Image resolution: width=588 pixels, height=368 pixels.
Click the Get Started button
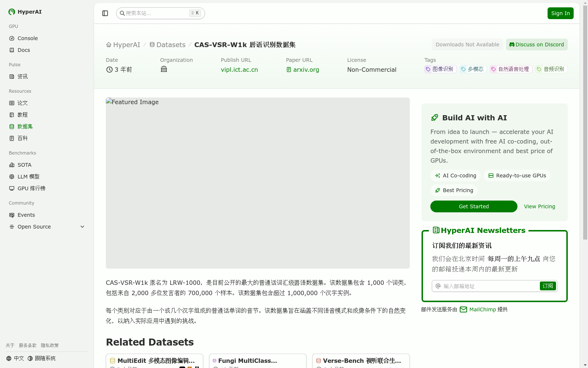tap(474, 206)
